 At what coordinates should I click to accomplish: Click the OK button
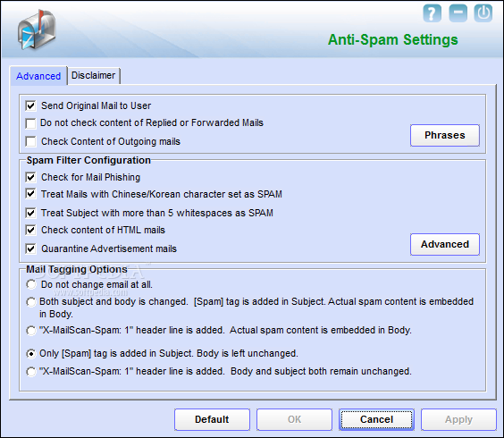294,419
